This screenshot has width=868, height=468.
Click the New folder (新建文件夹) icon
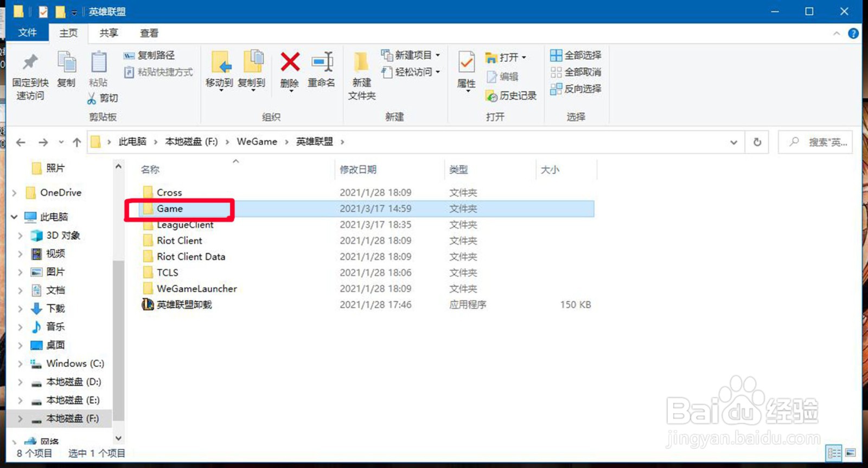pos(361,62)
